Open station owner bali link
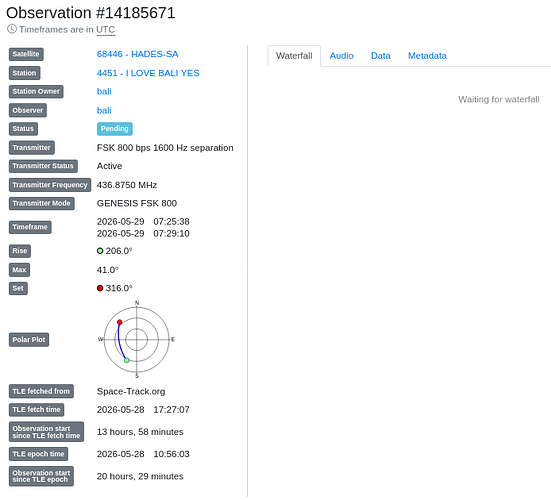Viewport: 551px width, 500px height. 104,91
